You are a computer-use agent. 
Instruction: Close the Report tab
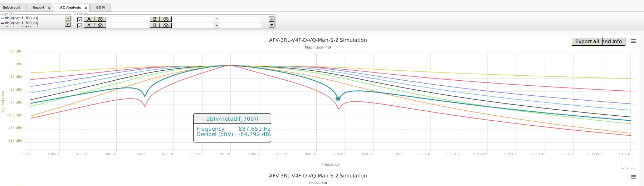pos(49,8)
